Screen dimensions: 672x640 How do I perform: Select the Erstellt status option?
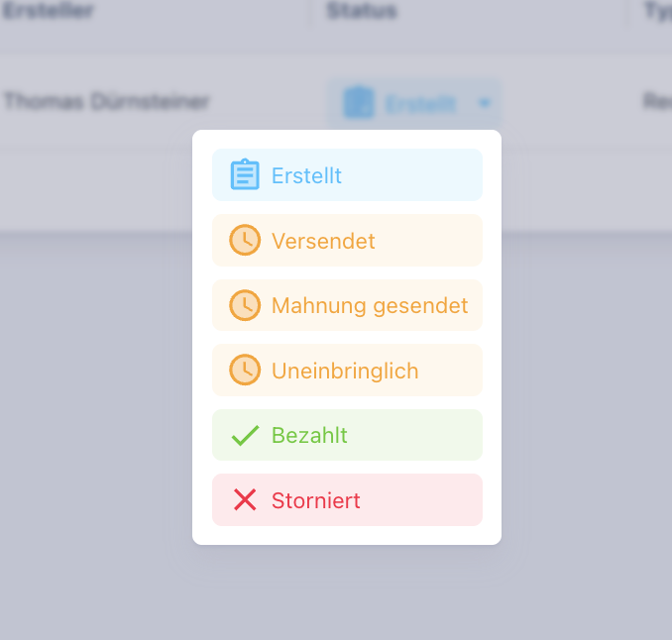tap(347, 175)
